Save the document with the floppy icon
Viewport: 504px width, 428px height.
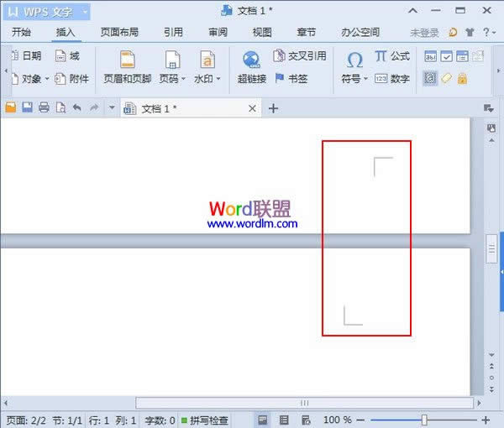click(x=28, y=107)
